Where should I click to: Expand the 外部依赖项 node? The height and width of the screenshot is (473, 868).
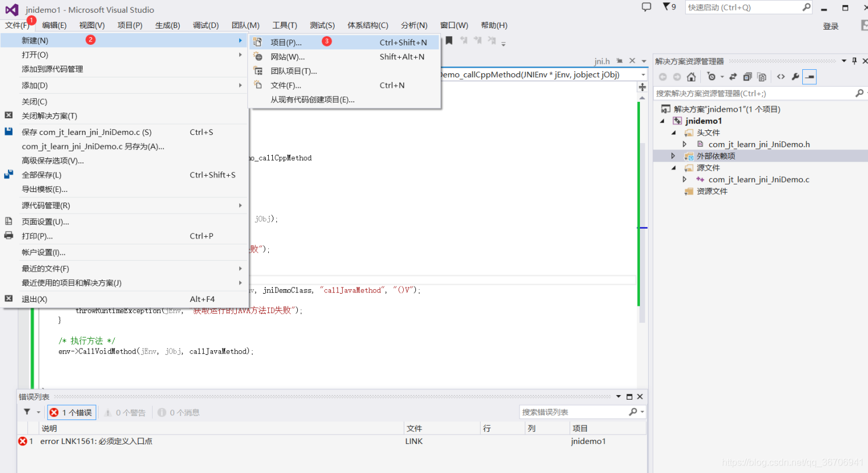pos(673,156)
